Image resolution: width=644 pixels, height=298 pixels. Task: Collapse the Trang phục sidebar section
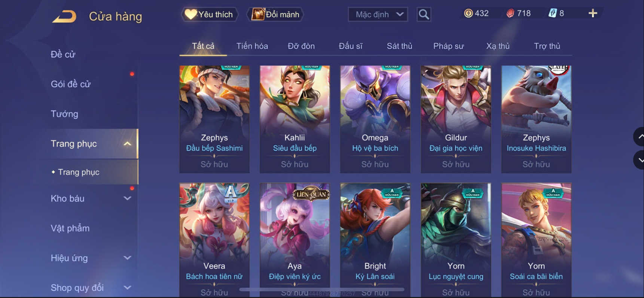click(127, 144)
